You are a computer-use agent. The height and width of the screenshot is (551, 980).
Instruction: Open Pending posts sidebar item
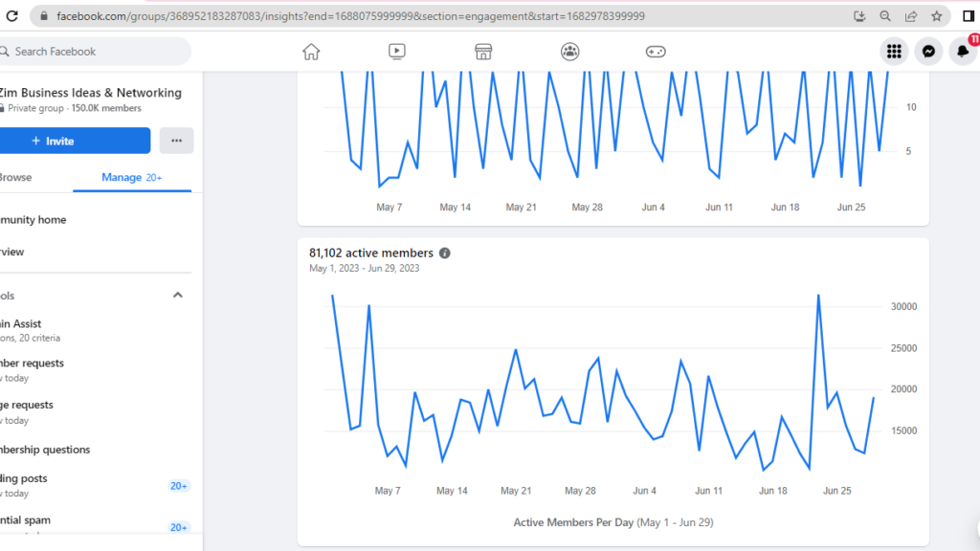(x=96, y=485)
